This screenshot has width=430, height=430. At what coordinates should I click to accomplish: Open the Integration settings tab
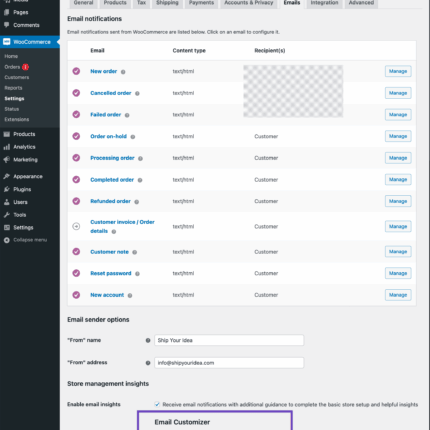[x=324, y=3]
